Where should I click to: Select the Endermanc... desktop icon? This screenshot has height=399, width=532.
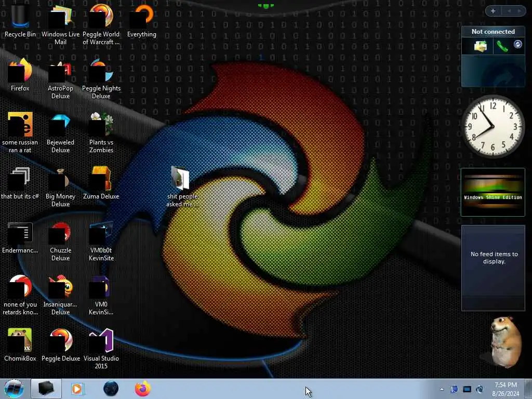[x=20, y=237]
